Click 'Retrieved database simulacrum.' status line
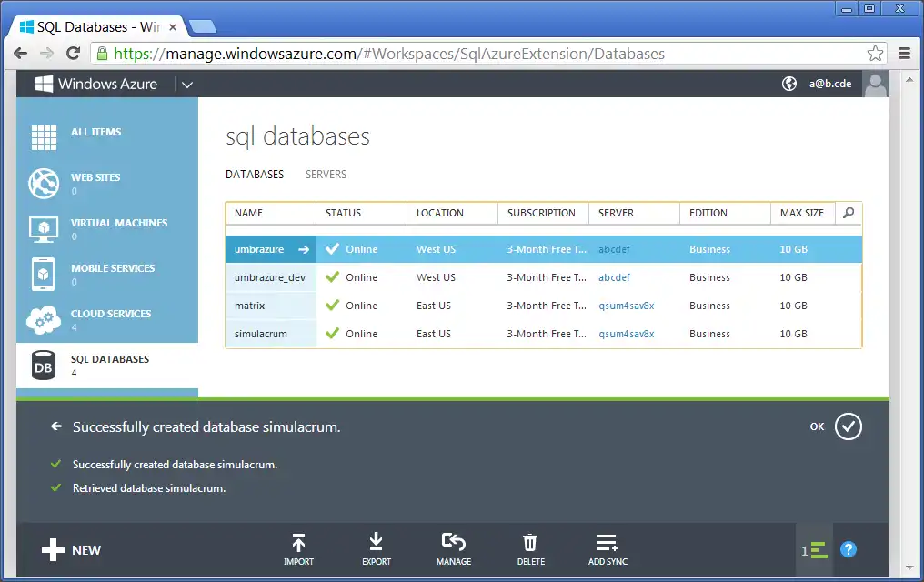924x582 pixels. tap(149, 488)
